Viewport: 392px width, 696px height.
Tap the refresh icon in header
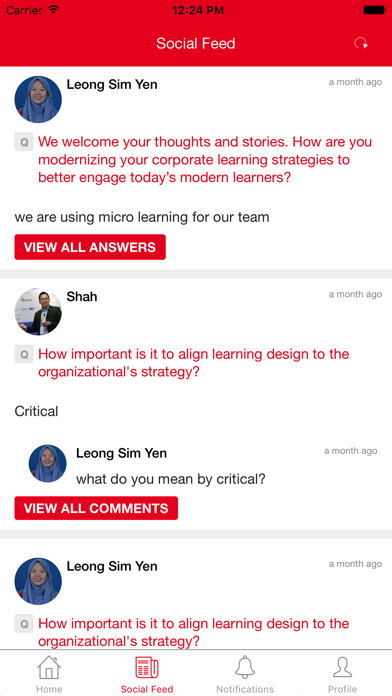point(361,44)
